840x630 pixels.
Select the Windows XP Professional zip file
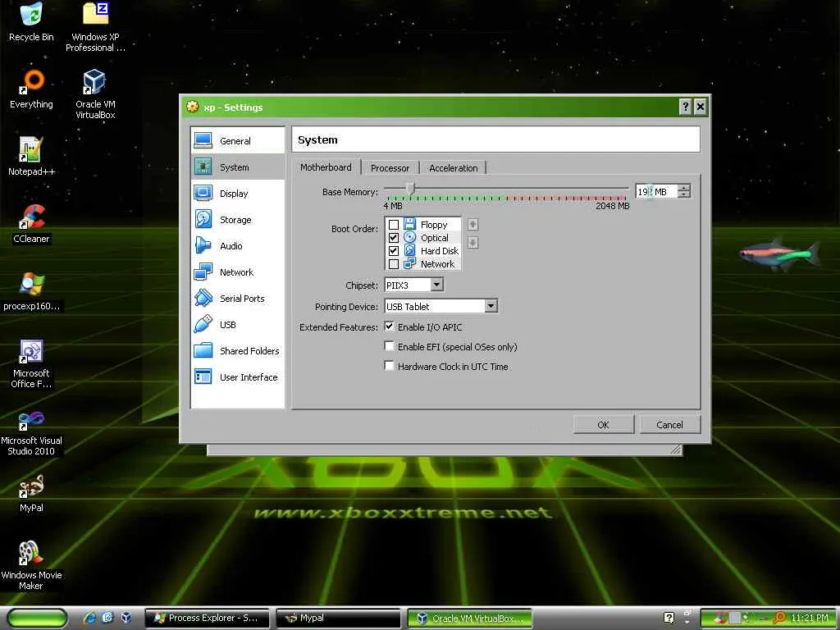pyautogui.click(x=95, y=27)
